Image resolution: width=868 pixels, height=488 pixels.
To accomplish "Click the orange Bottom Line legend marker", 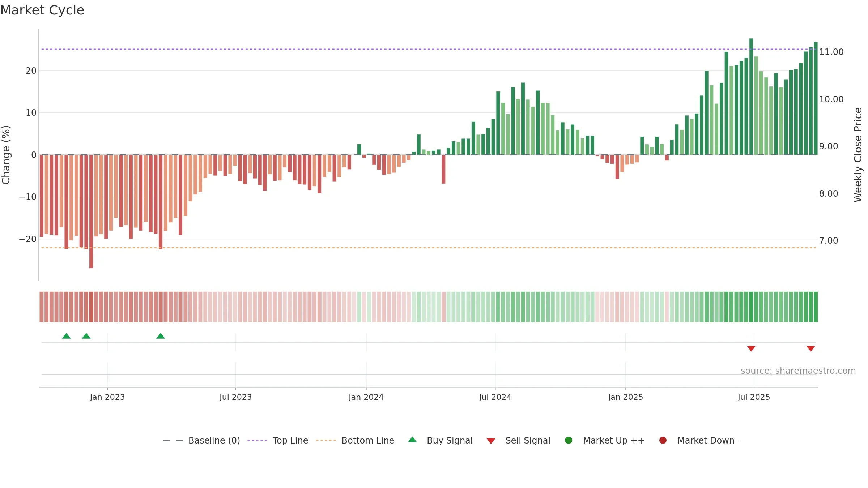I will coord(326,440).
